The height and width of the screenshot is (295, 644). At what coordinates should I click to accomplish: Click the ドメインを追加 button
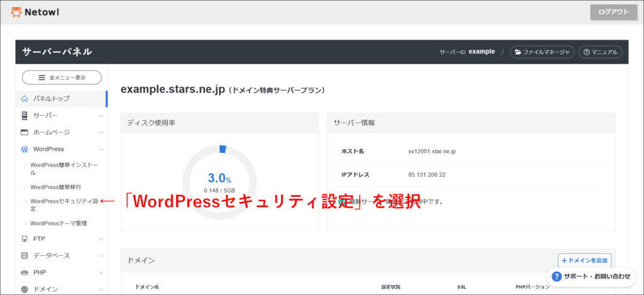(585, 260)
